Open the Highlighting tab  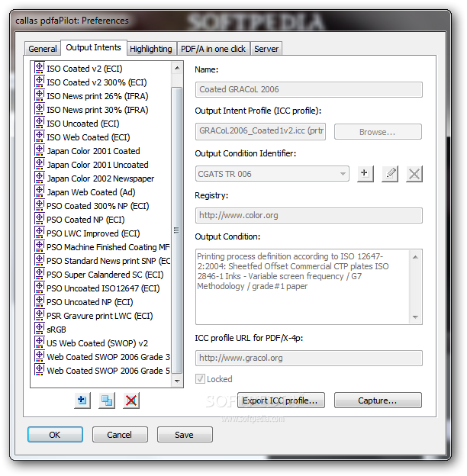click(151, 49)
